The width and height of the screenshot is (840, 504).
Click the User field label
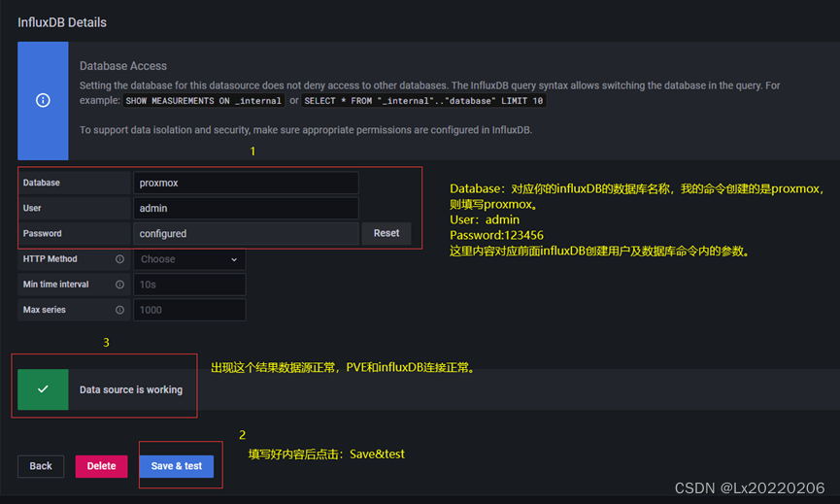pos(32,208)
